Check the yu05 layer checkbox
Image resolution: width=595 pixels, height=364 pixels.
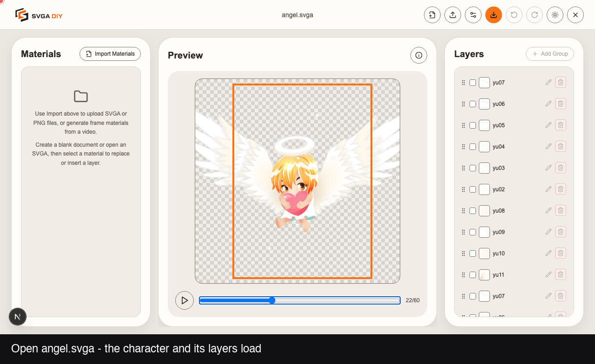[x=473, y=125]
